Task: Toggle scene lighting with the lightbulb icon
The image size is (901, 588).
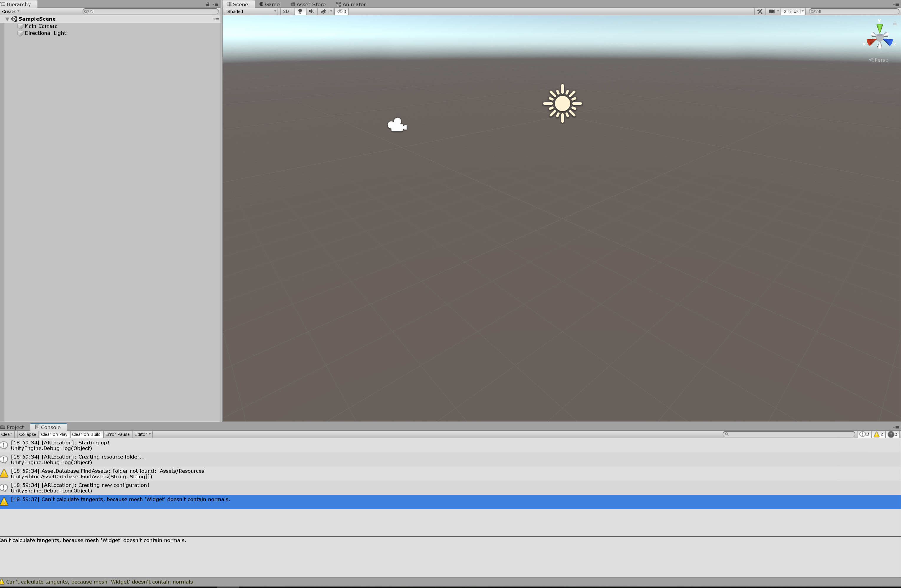Action: pos(300,12)
